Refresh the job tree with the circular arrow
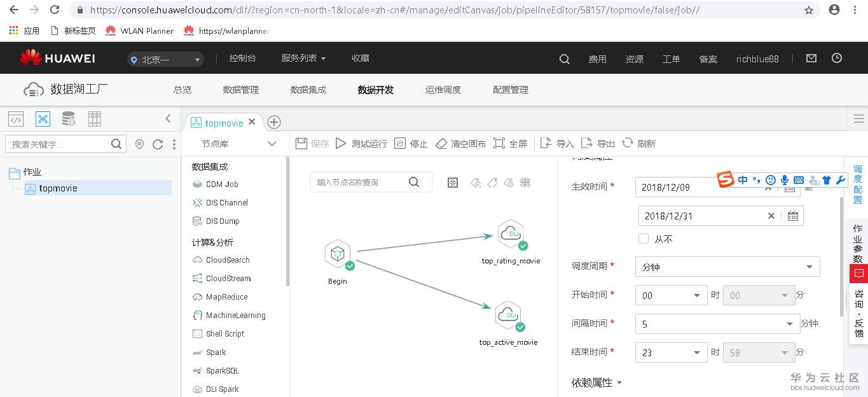 coord(158,144)
